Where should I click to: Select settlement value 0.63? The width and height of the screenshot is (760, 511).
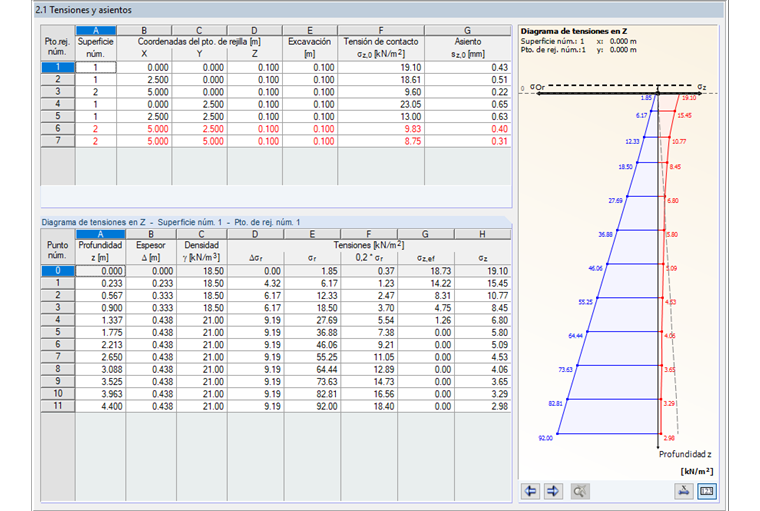point(468,116)
